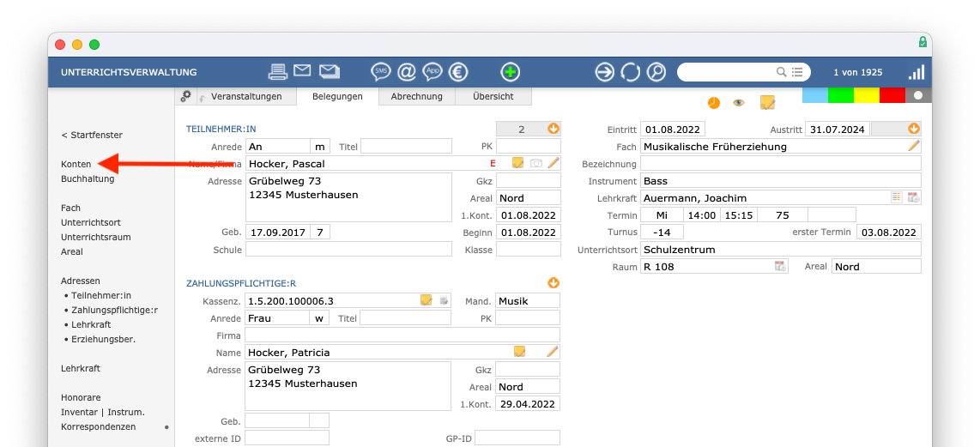
Task: Click the pencil icon in Fach field
Action: pyautogui.click(x=914, y=146)
